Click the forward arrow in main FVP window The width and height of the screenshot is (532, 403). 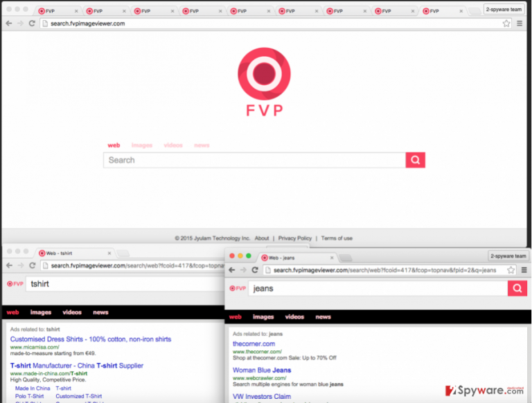(20, 24)
